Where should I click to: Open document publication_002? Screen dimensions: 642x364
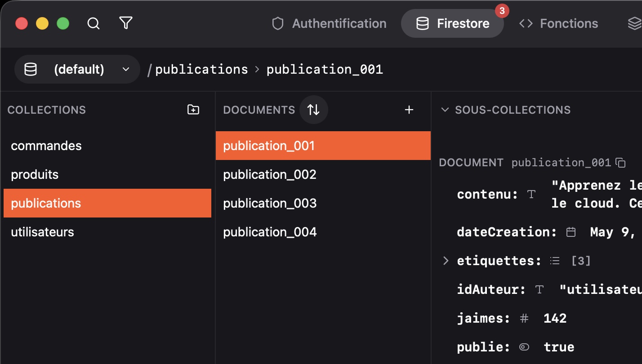pos(323,174)
